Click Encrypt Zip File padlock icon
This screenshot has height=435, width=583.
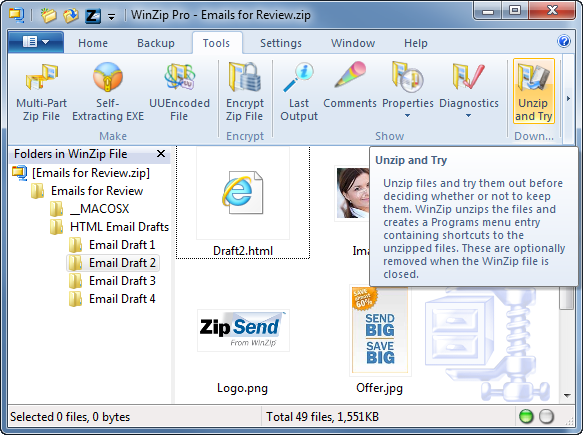coord(245,77)
